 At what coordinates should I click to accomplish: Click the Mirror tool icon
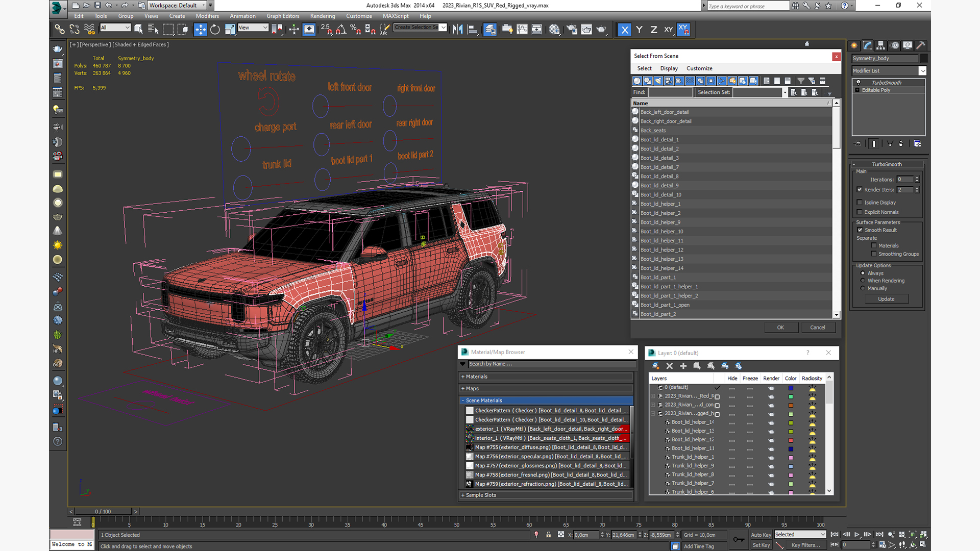(x=457, y=30)
